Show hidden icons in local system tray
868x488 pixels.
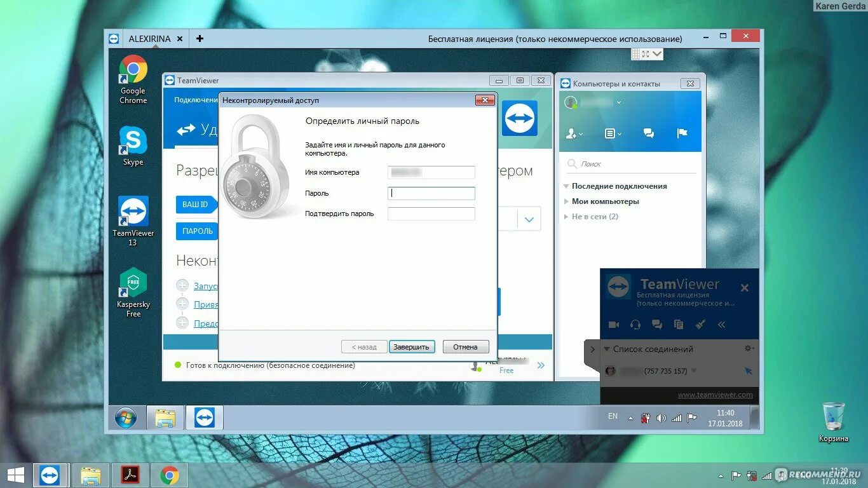721,475
